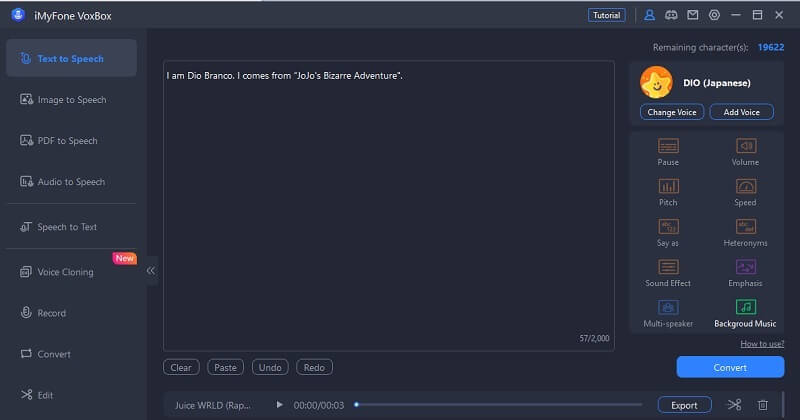The width and height of the screenshot is (800, 420).
Task: Play the Juice WRLD audio clip
Action: pyautogui.click(x=279, y=405)
